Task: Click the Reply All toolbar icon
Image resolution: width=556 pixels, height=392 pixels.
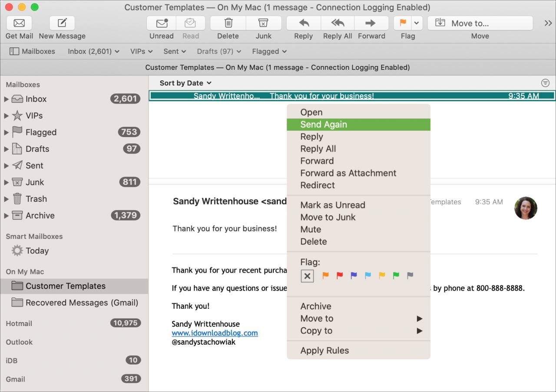Action: (x=338, y=23)
